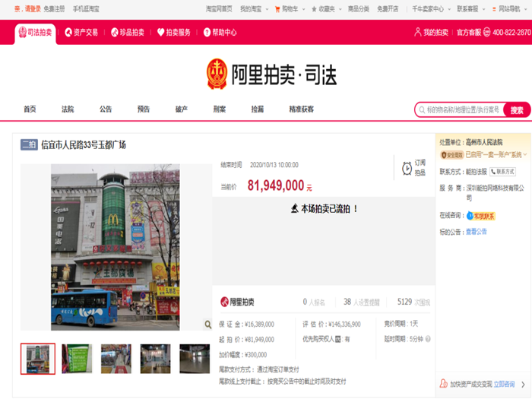The width and height of the screenshot is (532, 399).
Task: Click the 评估价 ¥146,336,900 text
Action: pos(331,325)
